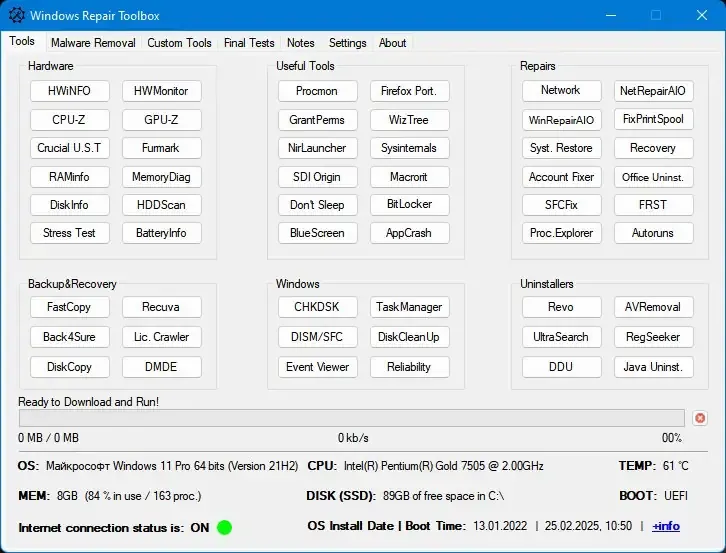Viewport: 726px width, 553px height.
Task: Click Back4Sure
Action: (69, 337)
